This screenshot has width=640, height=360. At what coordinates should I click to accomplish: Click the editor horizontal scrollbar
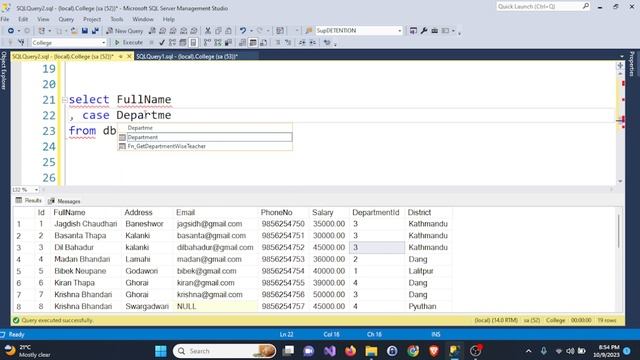328,189
